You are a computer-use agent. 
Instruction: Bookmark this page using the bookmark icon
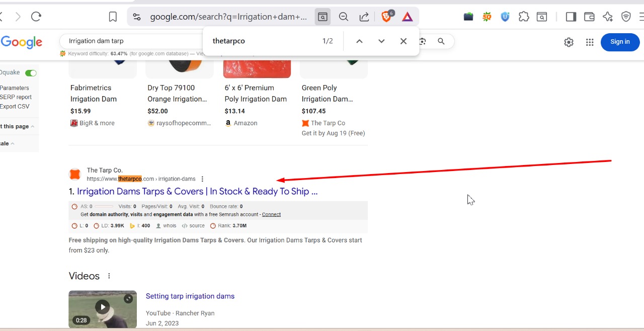click(x=113, y=17)
